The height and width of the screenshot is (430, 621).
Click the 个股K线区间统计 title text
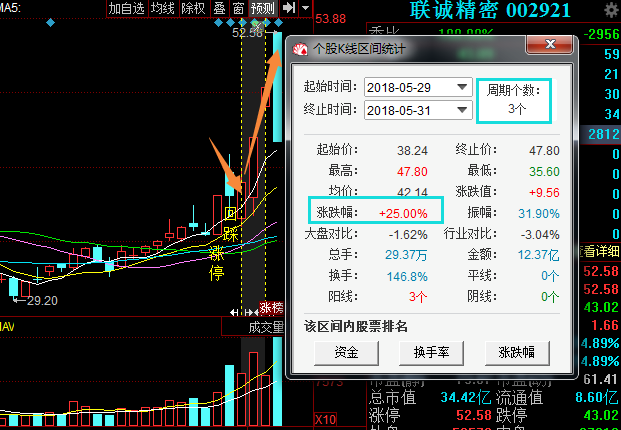pos(360,49)
